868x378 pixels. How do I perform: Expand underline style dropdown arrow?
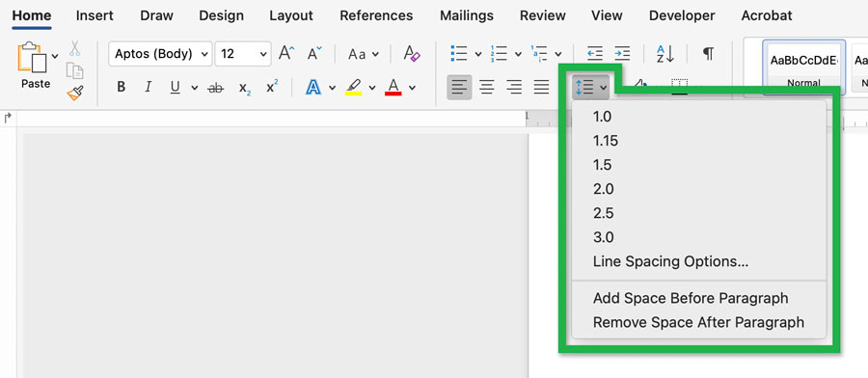194,88
